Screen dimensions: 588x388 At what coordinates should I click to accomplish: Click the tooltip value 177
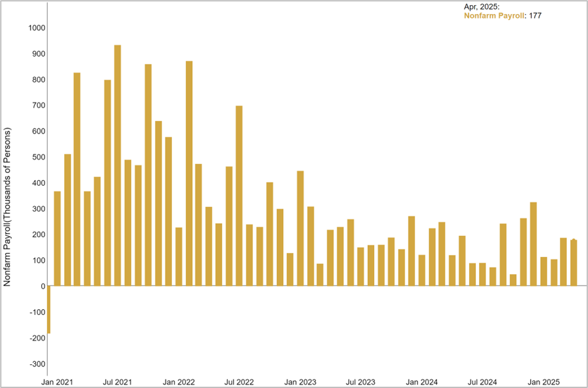(535, 16)
